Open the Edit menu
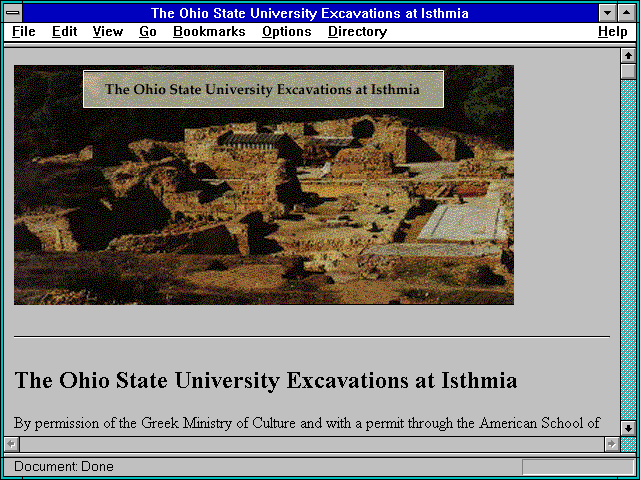Screen dimensions: 640x480 [64, 32]
